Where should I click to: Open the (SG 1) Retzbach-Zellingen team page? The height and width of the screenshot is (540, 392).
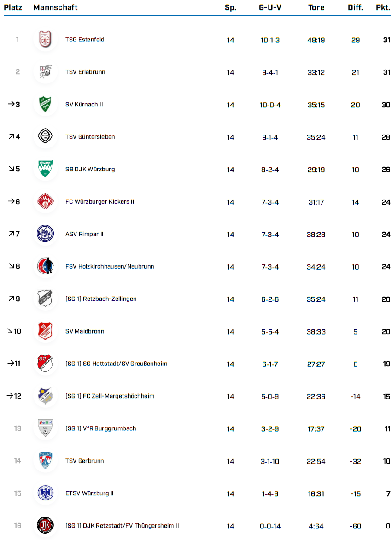101,299
